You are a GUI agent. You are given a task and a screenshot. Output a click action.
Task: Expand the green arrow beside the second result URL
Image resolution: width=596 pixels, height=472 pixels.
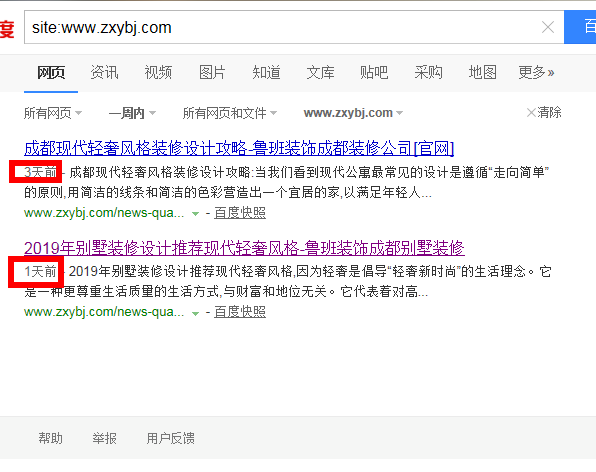pos(195,314)
